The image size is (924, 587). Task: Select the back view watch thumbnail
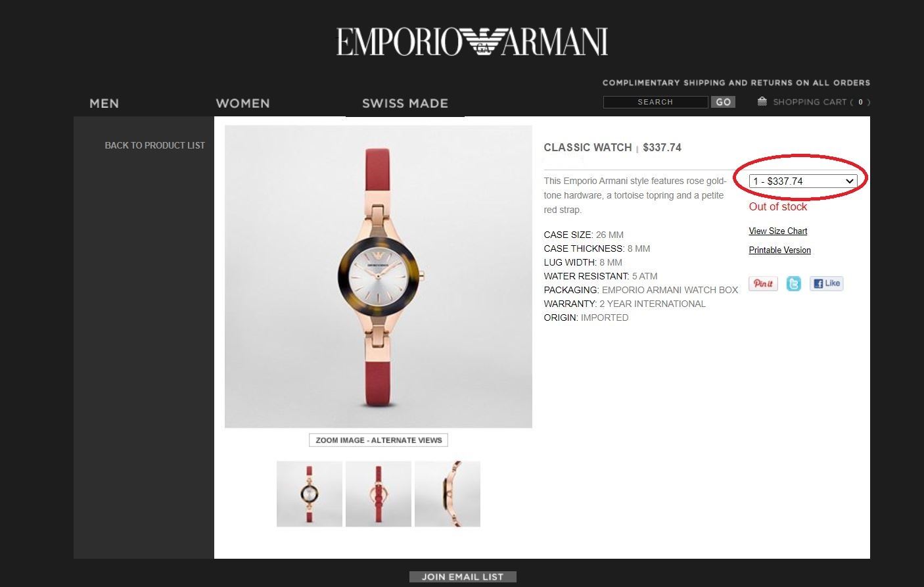pos(379,494)
